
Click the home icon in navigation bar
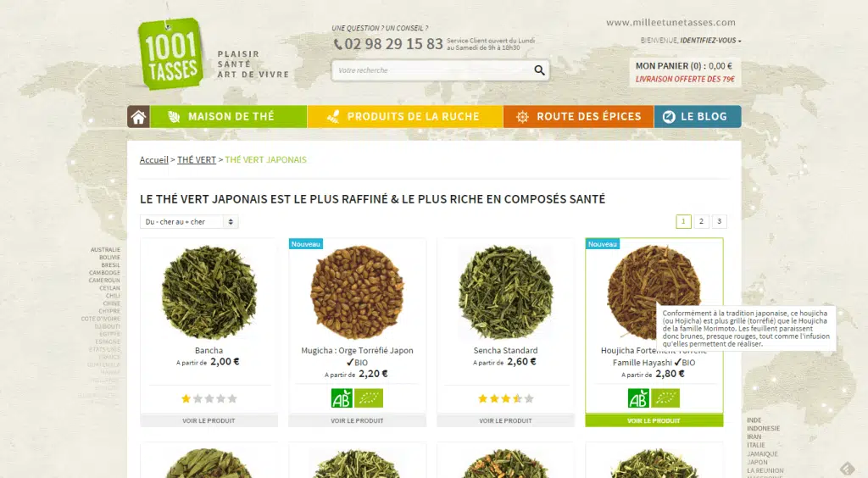click(138, 117)
